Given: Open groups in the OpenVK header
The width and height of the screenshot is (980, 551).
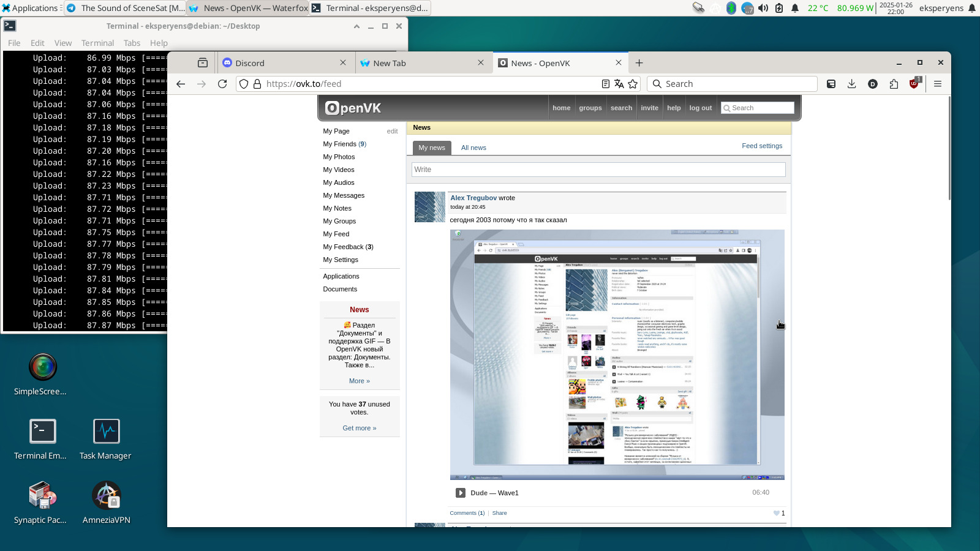Looking at the screenshot, I should pyautogui.click(x=590, y=108).
